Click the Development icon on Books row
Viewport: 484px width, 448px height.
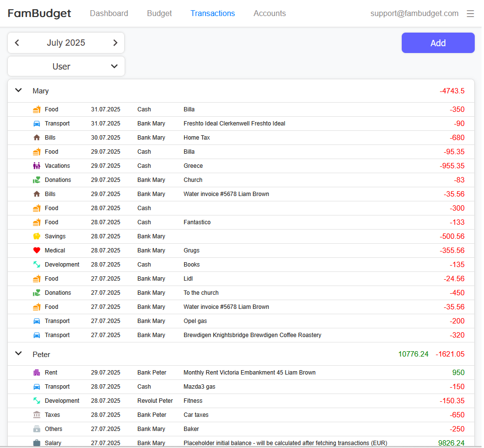point(37,265)
